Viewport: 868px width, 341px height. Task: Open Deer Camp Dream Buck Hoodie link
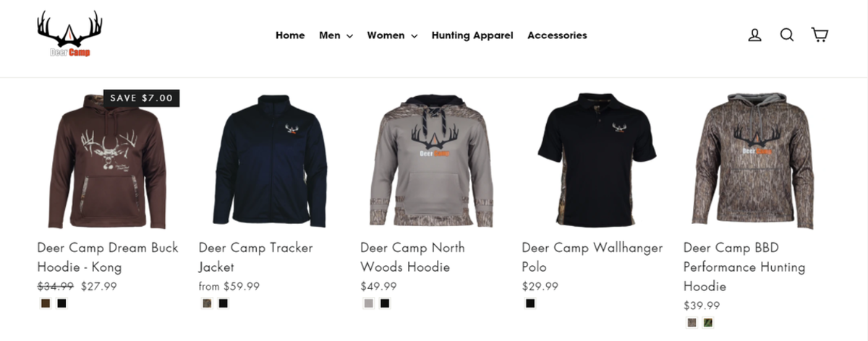point(108,257)
